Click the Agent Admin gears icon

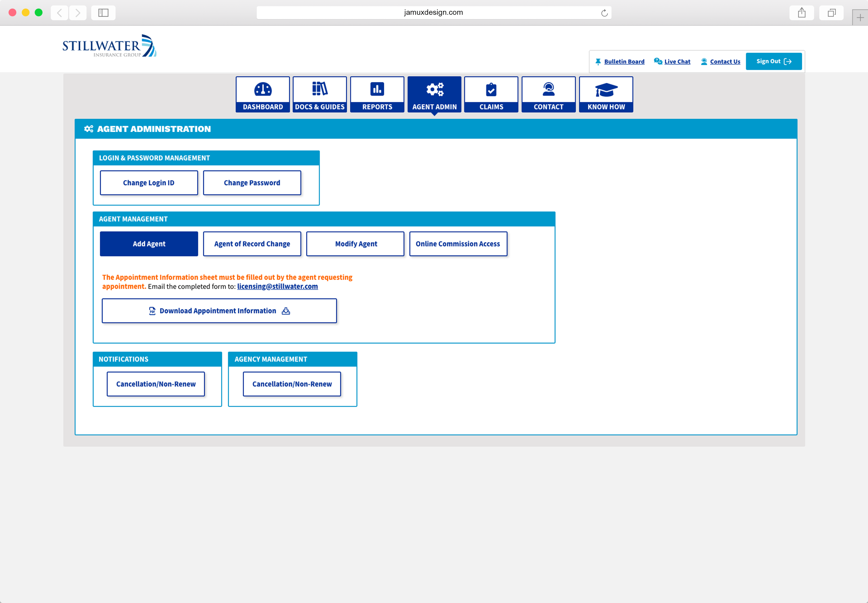click(435, 89)
